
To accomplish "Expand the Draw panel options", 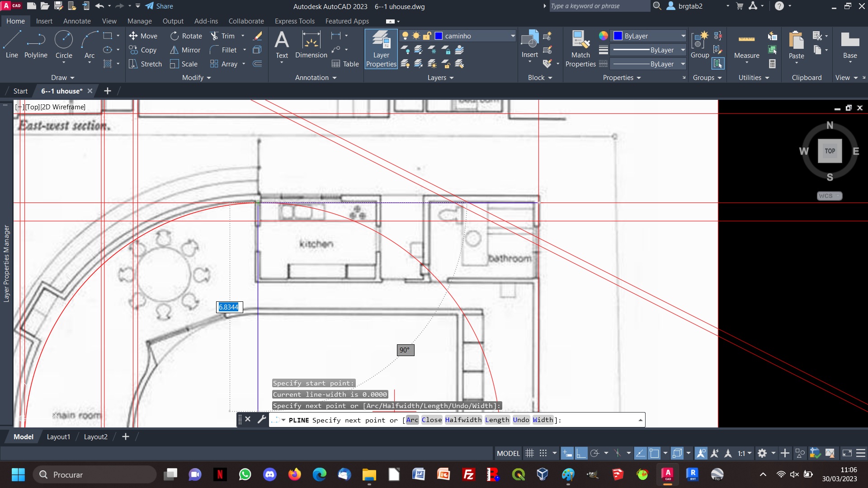I will (62, 77).
